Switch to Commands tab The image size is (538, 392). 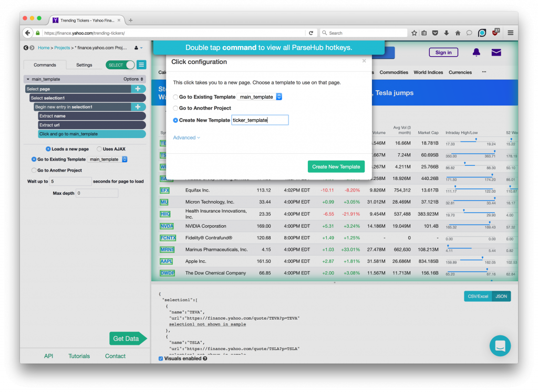(45, 65)
